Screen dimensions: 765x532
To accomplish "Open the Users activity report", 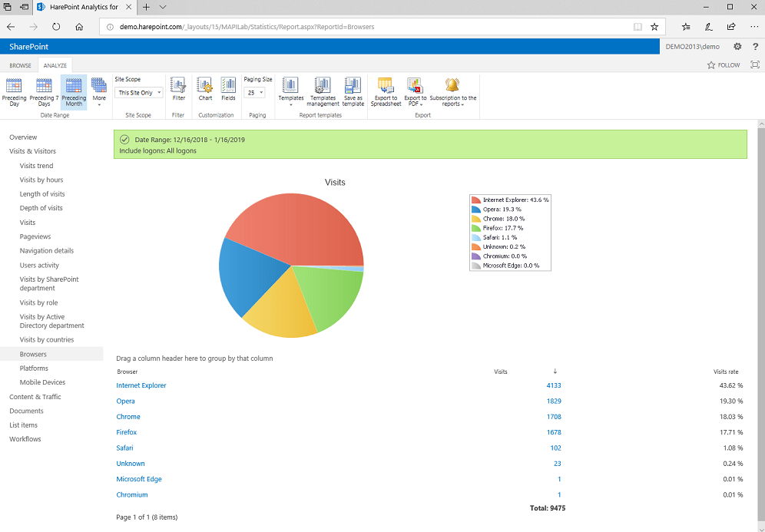I will pos(39,266).
